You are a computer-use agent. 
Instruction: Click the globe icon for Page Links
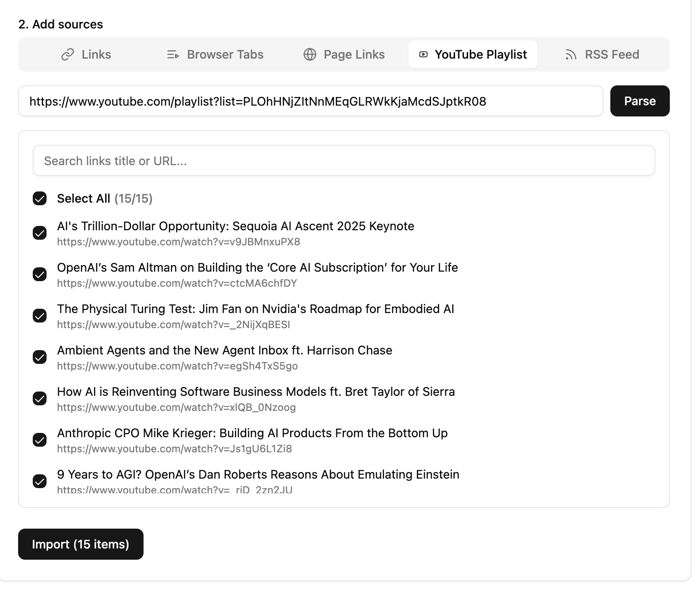[310, 55]
